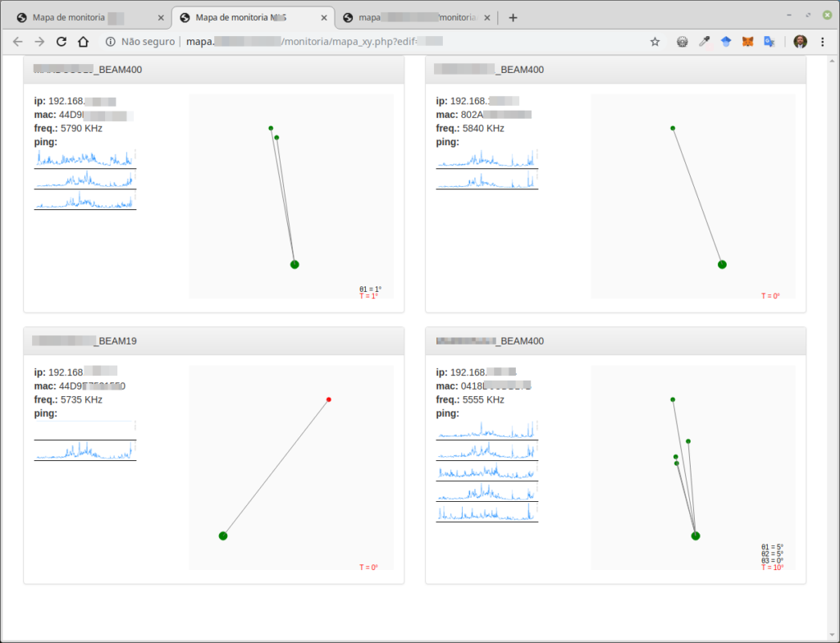Click the 'Não seguro' site info indicator
Viewport: 840px width, 643px height.
(139, 42)
